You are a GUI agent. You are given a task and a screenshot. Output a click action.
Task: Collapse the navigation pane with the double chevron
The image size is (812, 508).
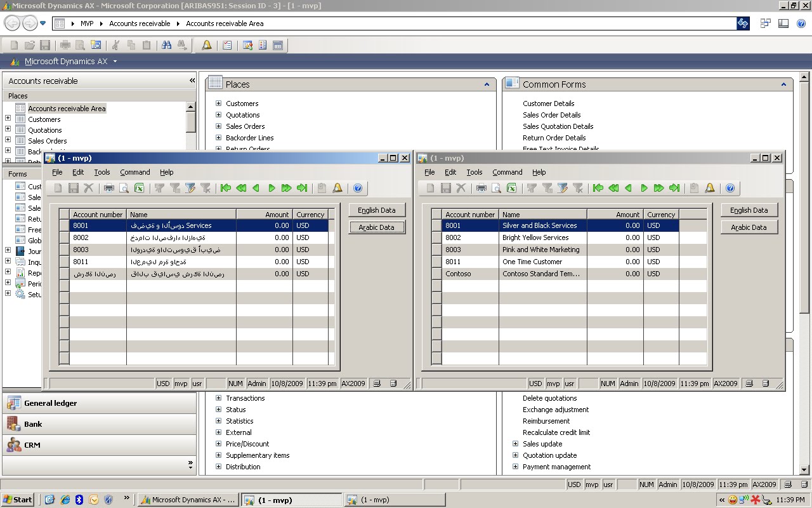click(x=192, y=81)
